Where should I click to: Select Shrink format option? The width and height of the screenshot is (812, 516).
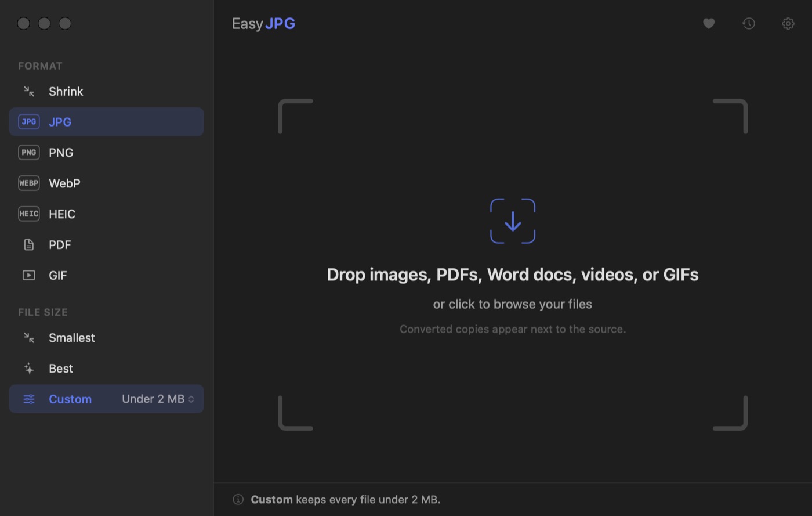tap(106, 91)
